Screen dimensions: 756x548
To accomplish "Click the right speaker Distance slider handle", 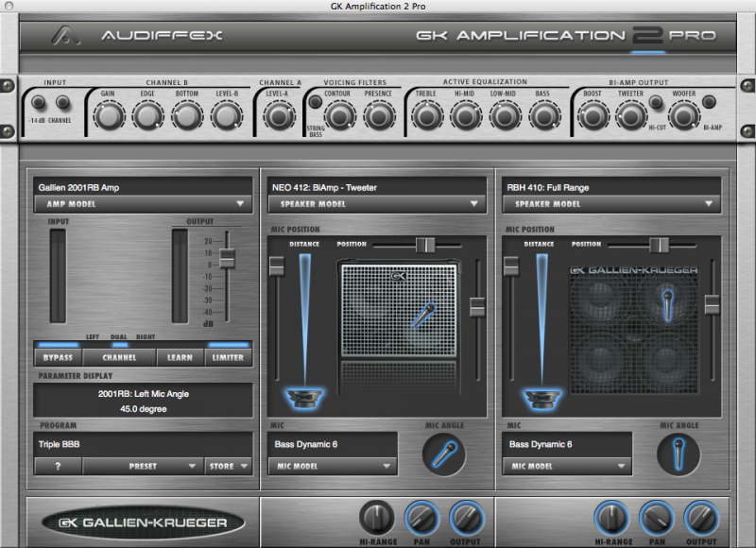I will point(511,266).
